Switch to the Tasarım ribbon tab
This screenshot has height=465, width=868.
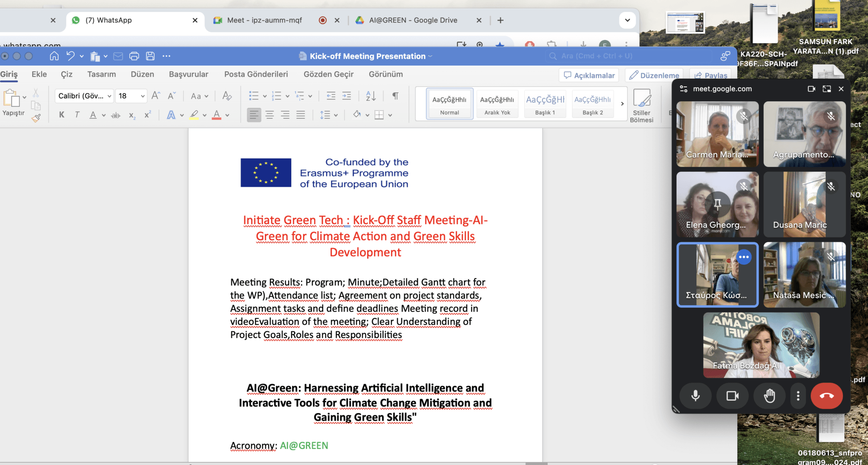coord(101,74)
